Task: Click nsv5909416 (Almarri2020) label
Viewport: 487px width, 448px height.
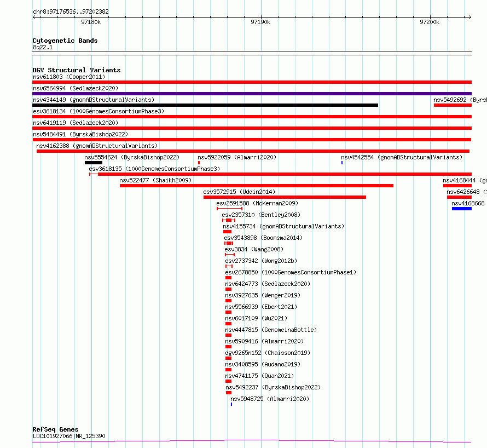Action: tap(264, 341)
